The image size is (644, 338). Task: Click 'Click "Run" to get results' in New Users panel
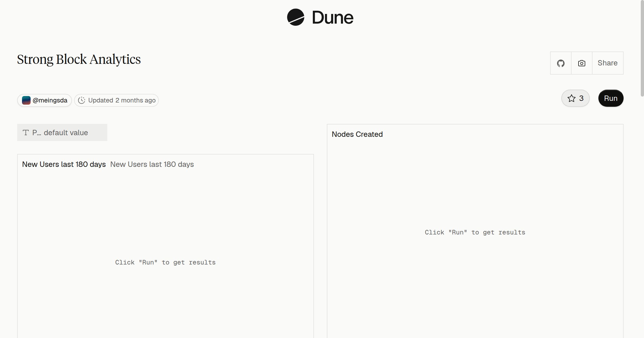tap(165, 262)
